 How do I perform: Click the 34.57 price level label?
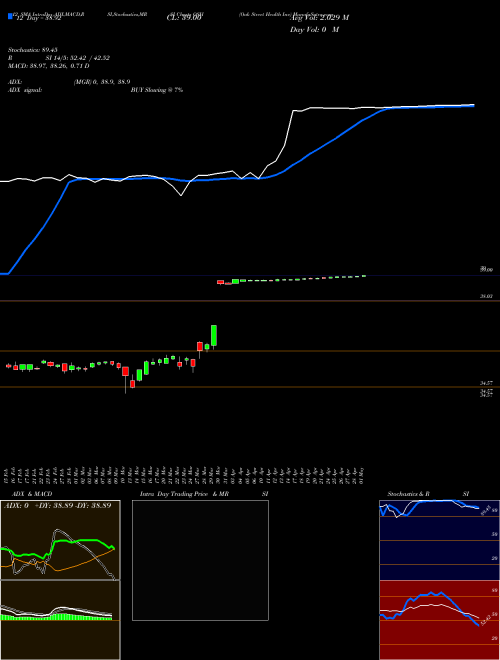tap(487, 383)
